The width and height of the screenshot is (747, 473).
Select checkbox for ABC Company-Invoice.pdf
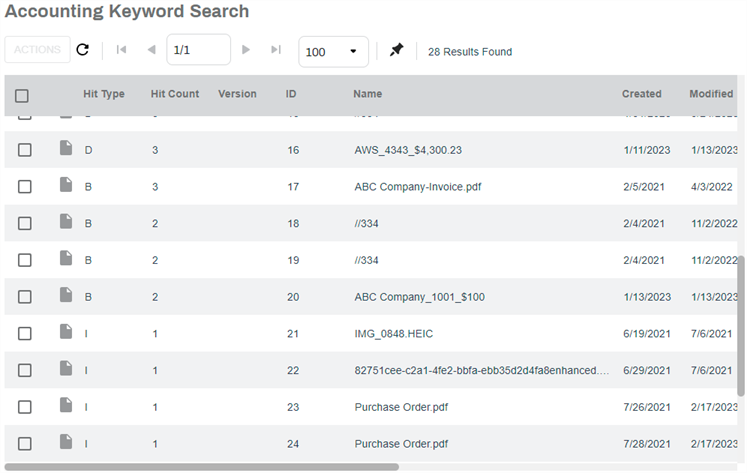point(25,187)
